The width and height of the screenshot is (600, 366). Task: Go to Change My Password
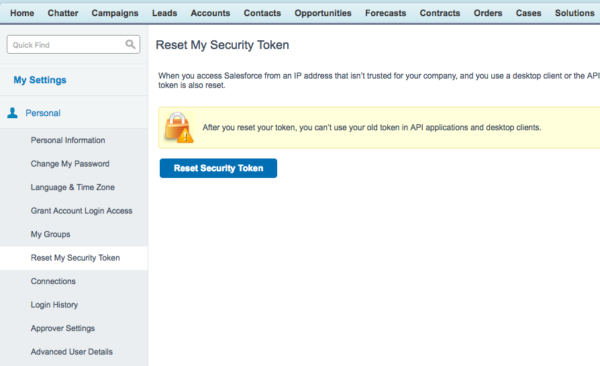70,164
